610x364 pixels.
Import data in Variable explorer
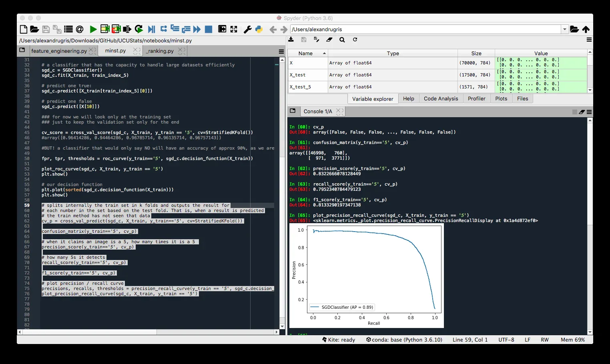click(x=291, y=40)
